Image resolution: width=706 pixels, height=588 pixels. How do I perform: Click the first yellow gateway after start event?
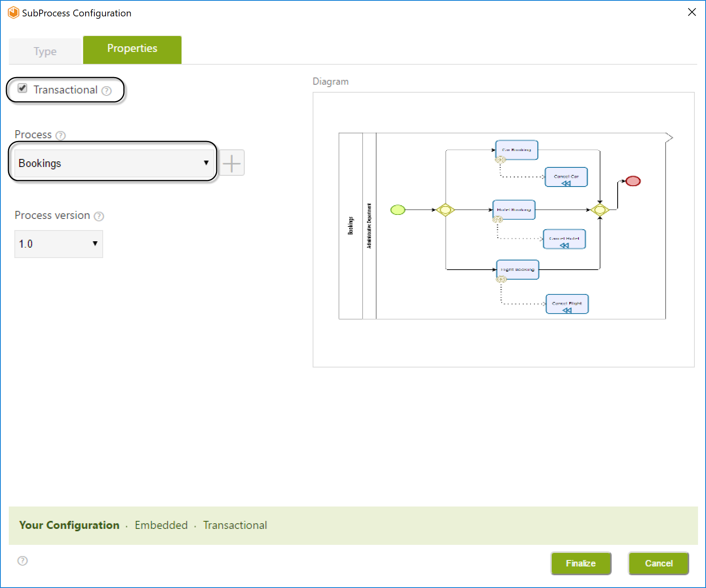445,210
